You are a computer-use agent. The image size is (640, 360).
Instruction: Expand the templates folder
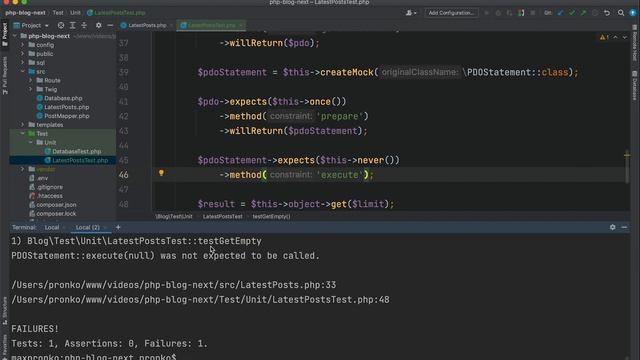pos(23,125)
